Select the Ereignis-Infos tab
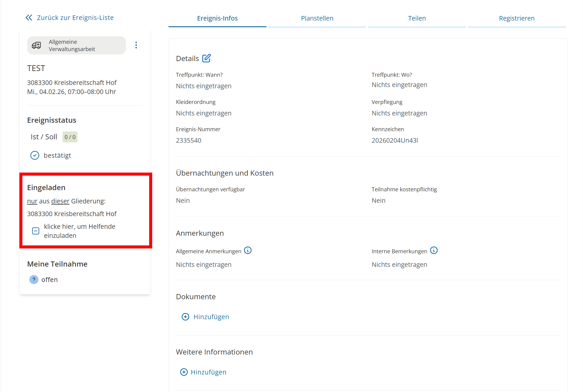583x392 pixels. 217,18
